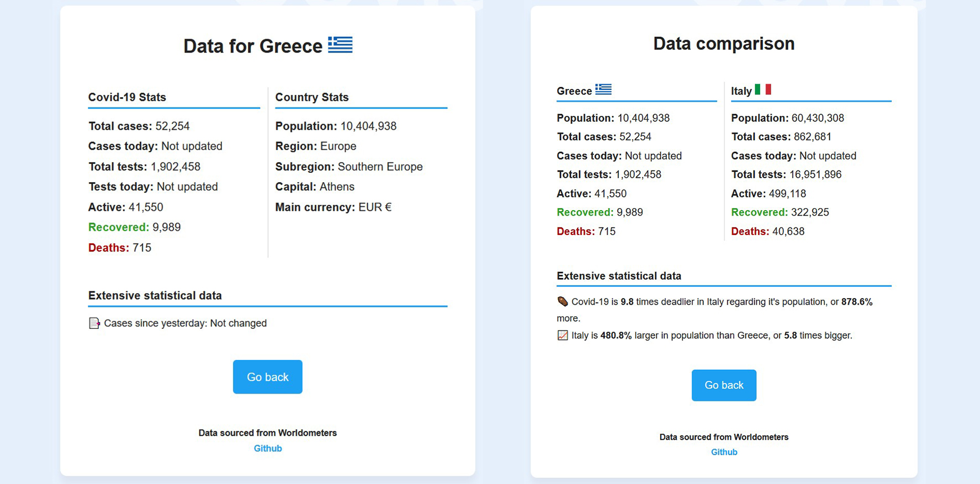Open the Github link under comparison card

tap(724, 452)
